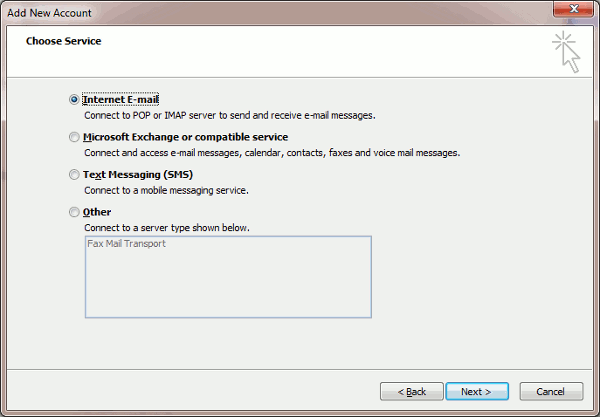
Task: Click the Next button
Action: pos(477,391)
